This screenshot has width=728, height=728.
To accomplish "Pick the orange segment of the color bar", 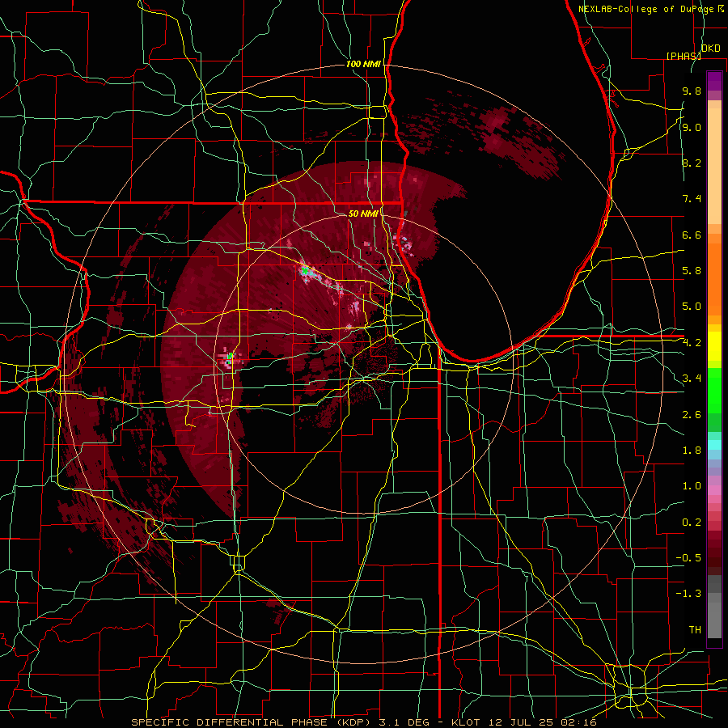I will click(714, 279).
